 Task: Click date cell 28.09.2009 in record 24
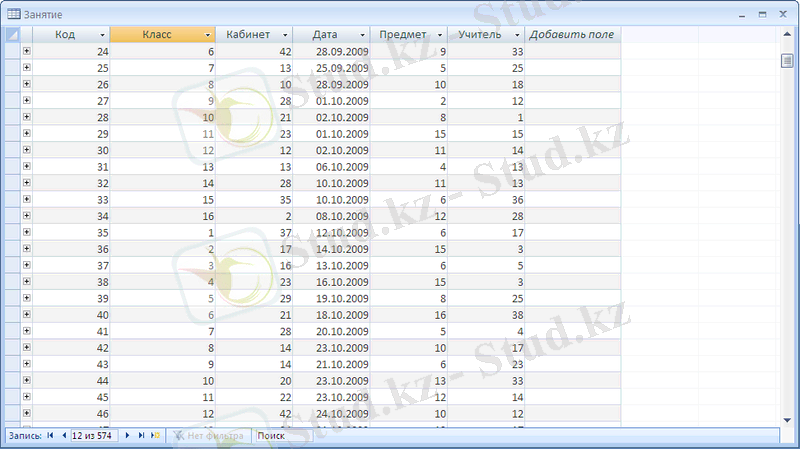pos(331,52)
